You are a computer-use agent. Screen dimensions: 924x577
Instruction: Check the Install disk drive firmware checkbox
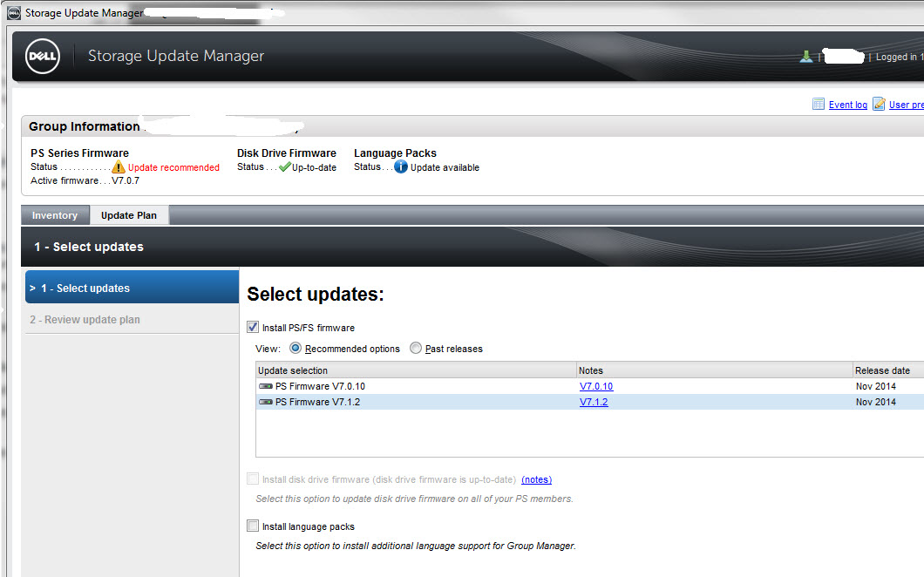[x=253, y=479]
